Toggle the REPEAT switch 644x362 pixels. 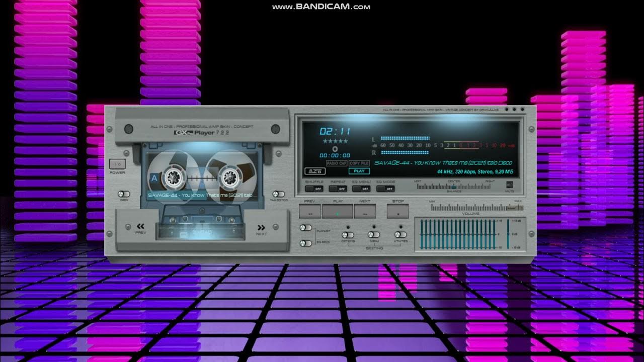click(338, 189)
